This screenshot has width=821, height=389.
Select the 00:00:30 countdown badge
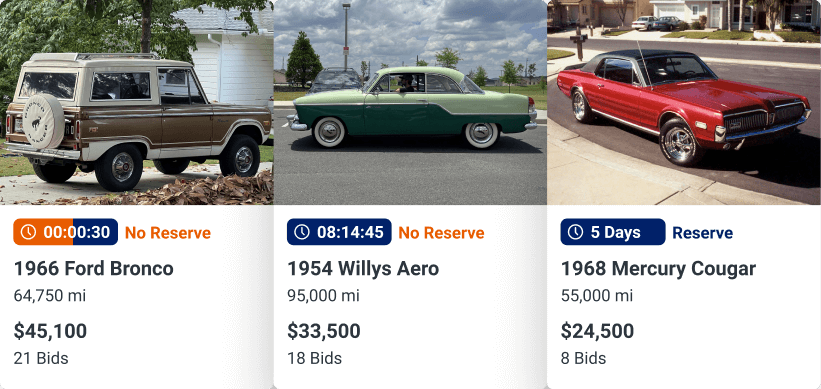click(x=65, y=232)
